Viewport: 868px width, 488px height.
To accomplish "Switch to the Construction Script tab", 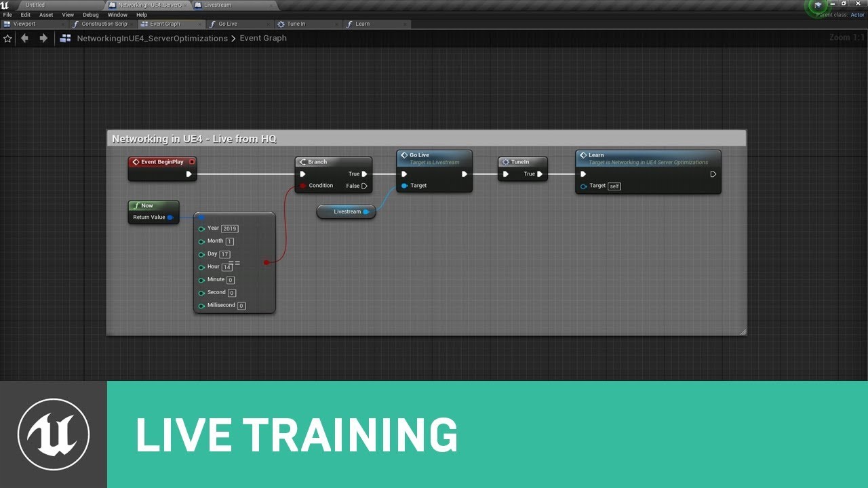I will coord(102,24).
